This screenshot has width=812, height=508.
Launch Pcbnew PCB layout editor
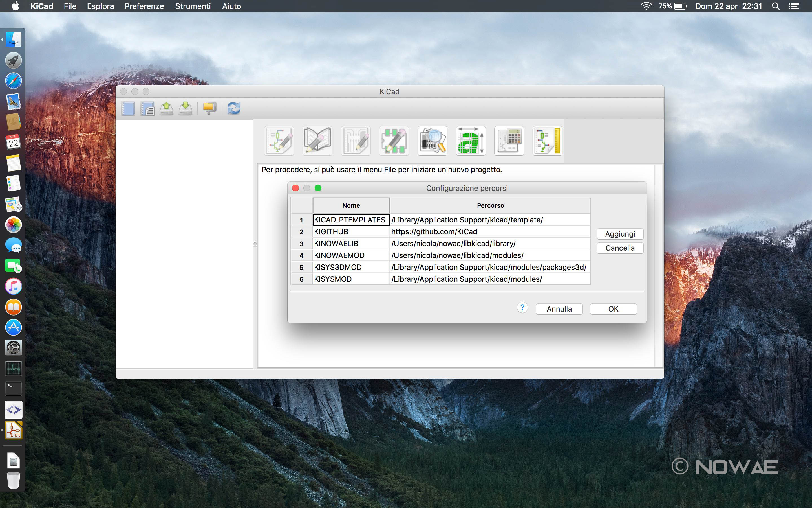[x=356, y=141]
